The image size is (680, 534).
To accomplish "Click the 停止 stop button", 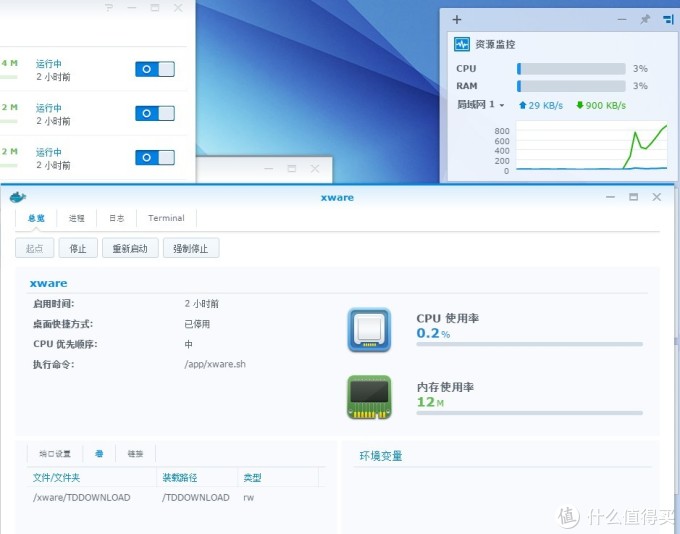I will point(78,248).
